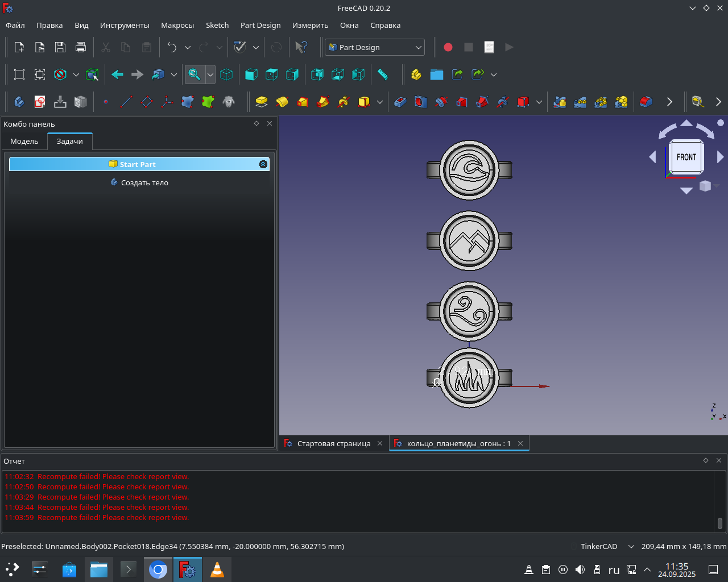Toggle bounding box selection display
728x582 pixels.
pyautogui.click(x=92, y=74)
